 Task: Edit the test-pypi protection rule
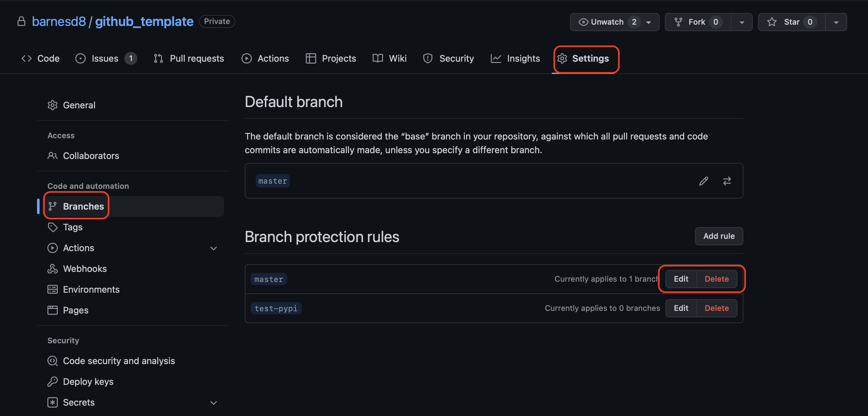coord(681,308)
